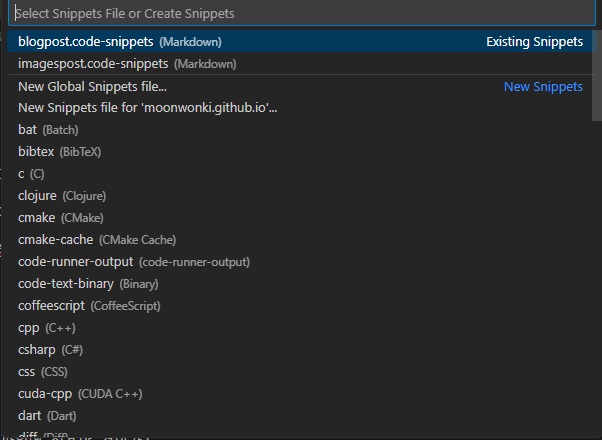Viewport: 602px width, 440px height.
Task: Pick the cpp (C++) language entry
Action: (47, 328)
